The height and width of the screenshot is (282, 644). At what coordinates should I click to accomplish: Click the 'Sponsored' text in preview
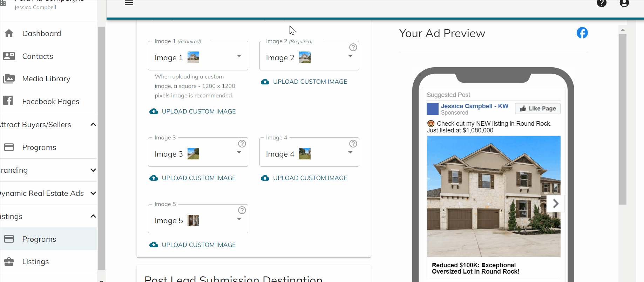point(455,113)
